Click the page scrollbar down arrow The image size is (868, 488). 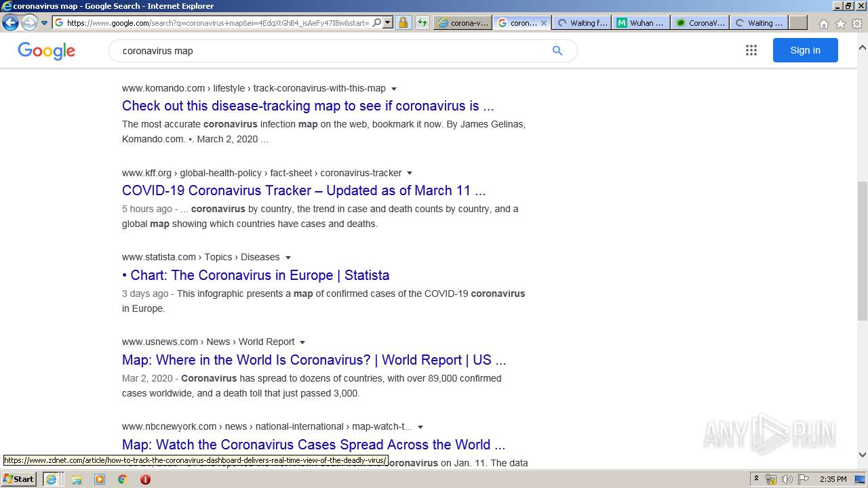(x=863, y=455)
